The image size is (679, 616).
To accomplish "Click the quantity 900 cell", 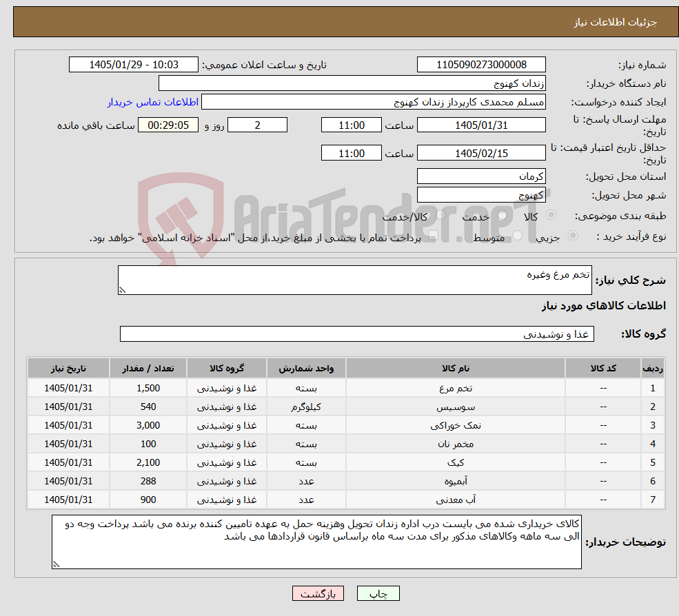I will coord(148,500).
